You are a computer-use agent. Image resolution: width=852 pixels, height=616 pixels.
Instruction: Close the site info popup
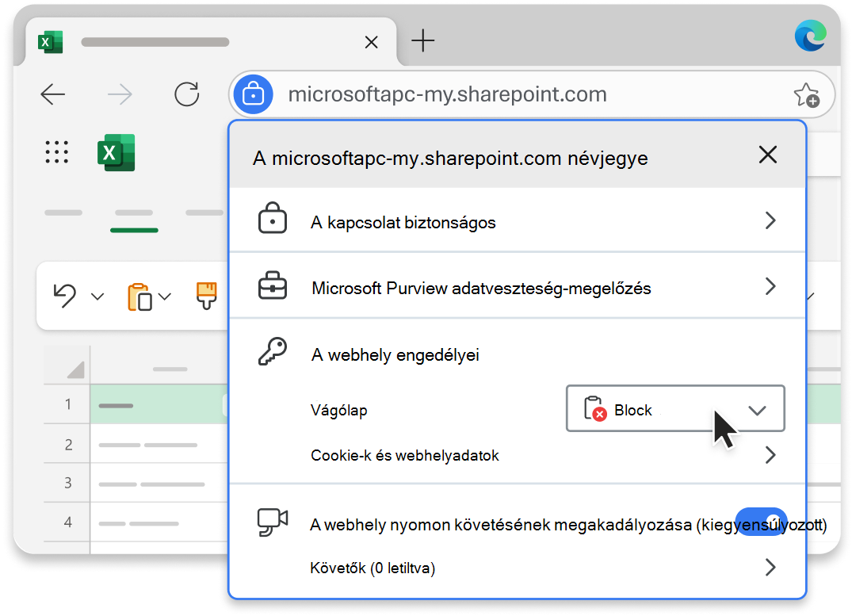pyautogui.click(x=768, y=155)
